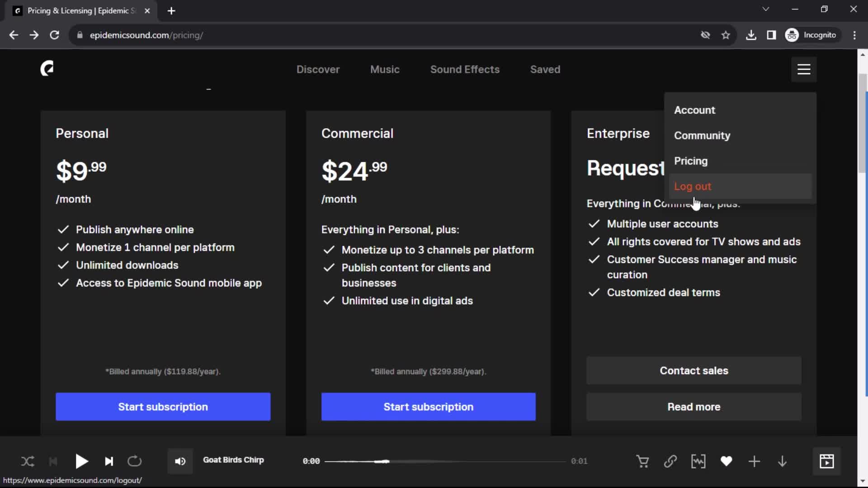The image size is (868, 488).
Task: Click the page vertical scrollbar thumb
Action: click(x=863, y=123)
